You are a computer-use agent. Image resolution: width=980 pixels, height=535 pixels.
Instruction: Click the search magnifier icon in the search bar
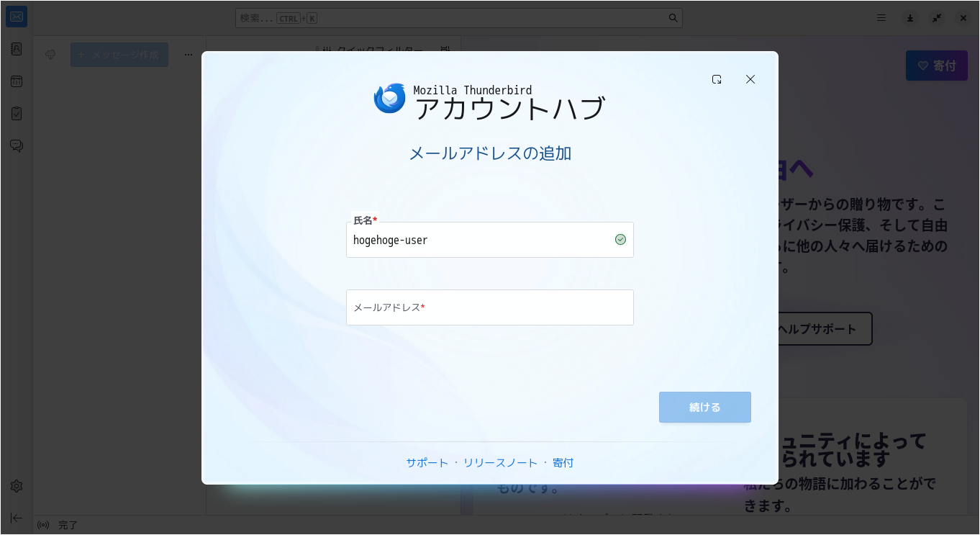(673, 18)
